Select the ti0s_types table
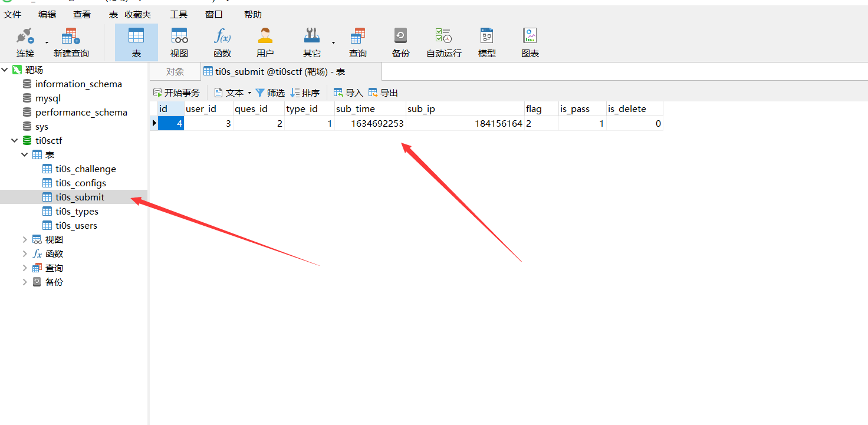The width and height of the screenshot is (868, 425). 77,212
